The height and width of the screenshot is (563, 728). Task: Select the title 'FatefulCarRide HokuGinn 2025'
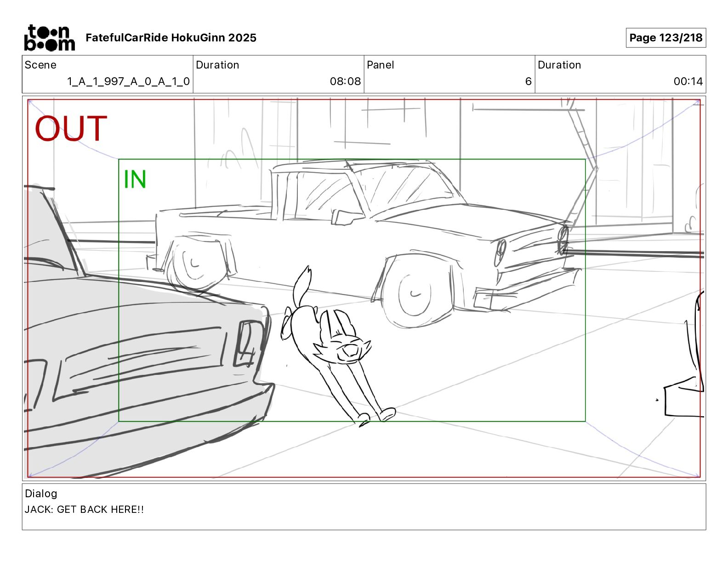(171, 38)
